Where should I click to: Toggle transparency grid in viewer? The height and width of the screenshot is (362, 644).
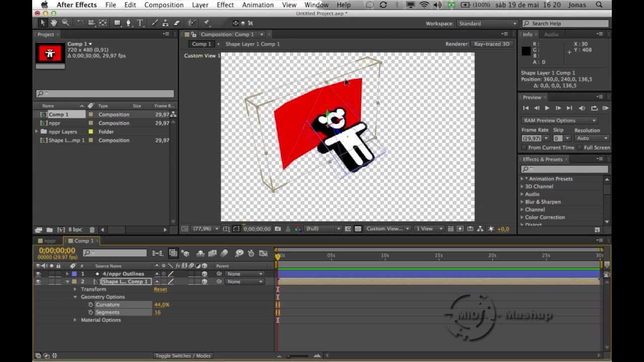[x=358, y=229]
